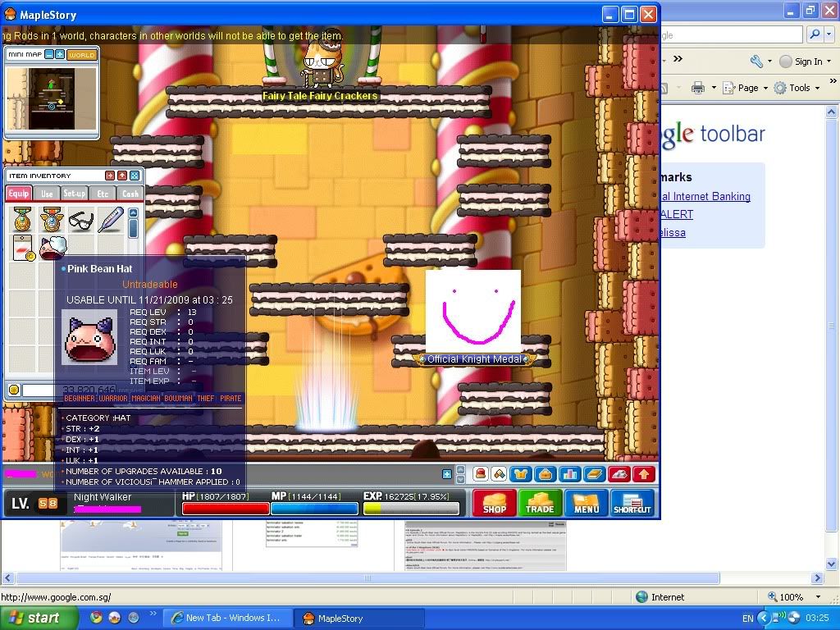The height and width of the screenshot is (630, 840).
Task: Select the glasses item in the inventory
Action: pos(81,220)
